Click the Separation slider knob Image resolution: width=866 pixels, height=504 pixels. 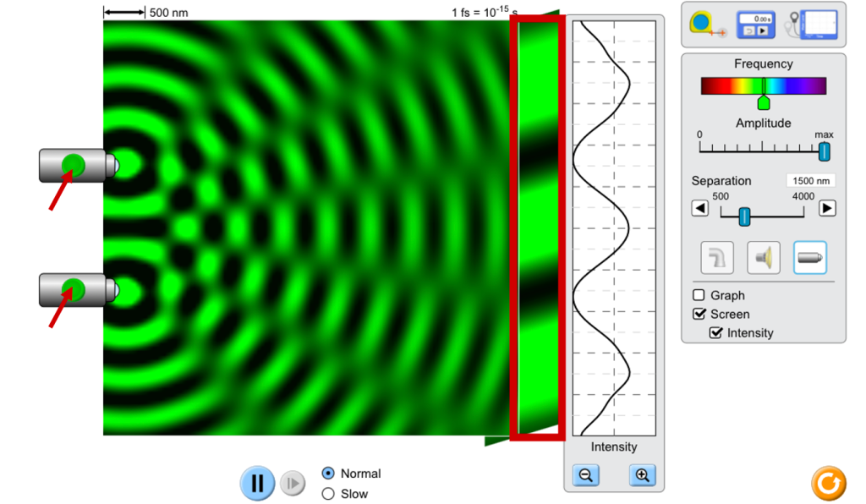pos(744,216)
